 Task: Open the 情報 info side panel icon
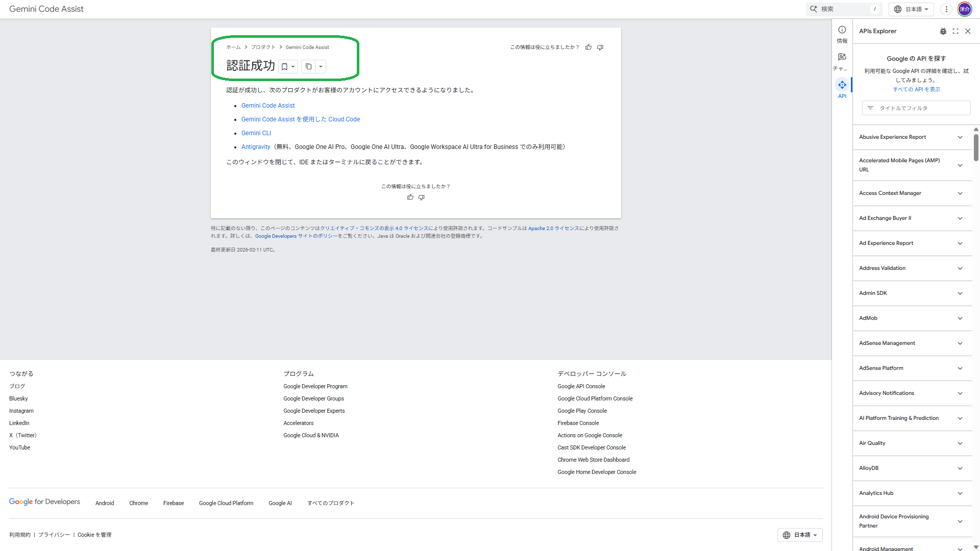tap(842, 30)
